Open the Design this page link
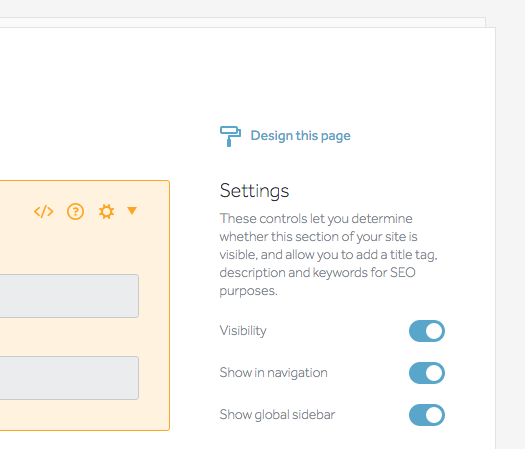525x449 pixels. click(x=300, y=136)
